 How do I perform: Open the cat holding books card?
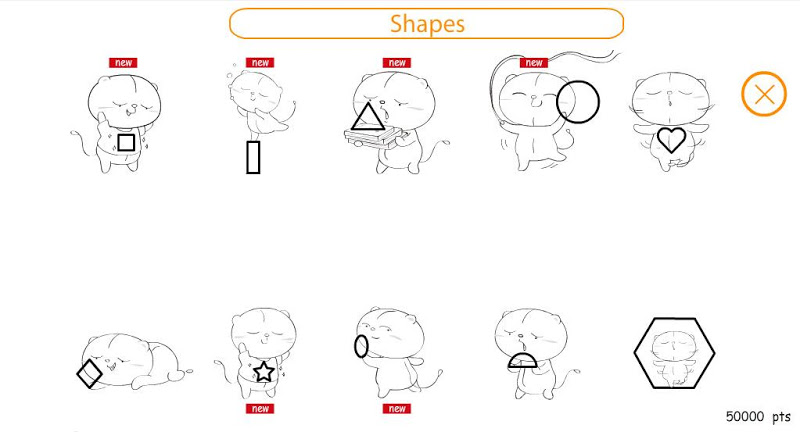(395, 122)
